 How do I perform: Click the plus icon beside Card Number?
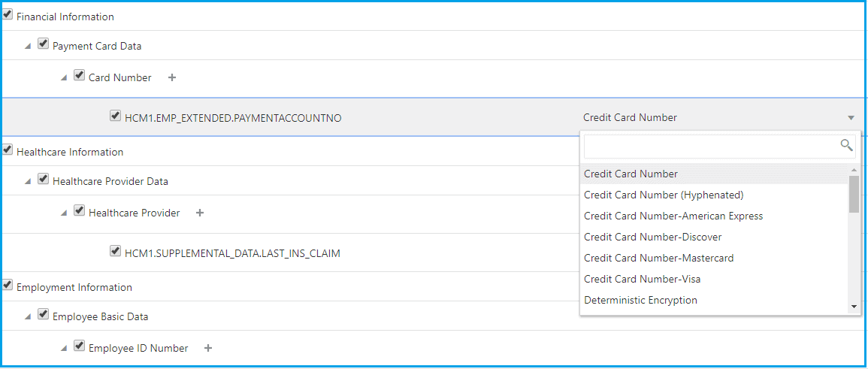pyautogui.click(x=172, y=77)
